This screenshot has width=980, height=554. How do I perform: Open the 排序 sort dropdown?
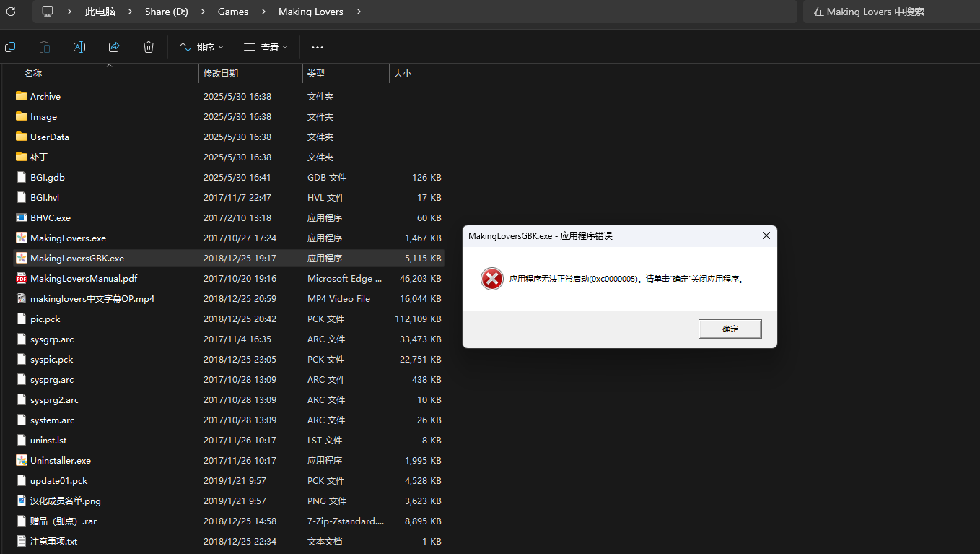pyautogui.click(x=201, y=47)
